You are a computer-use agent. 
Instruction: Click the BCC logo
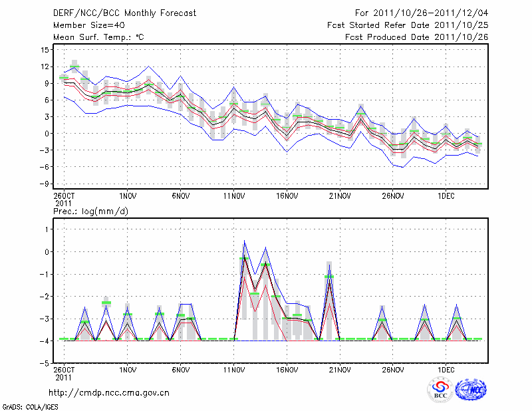(440, 389)
